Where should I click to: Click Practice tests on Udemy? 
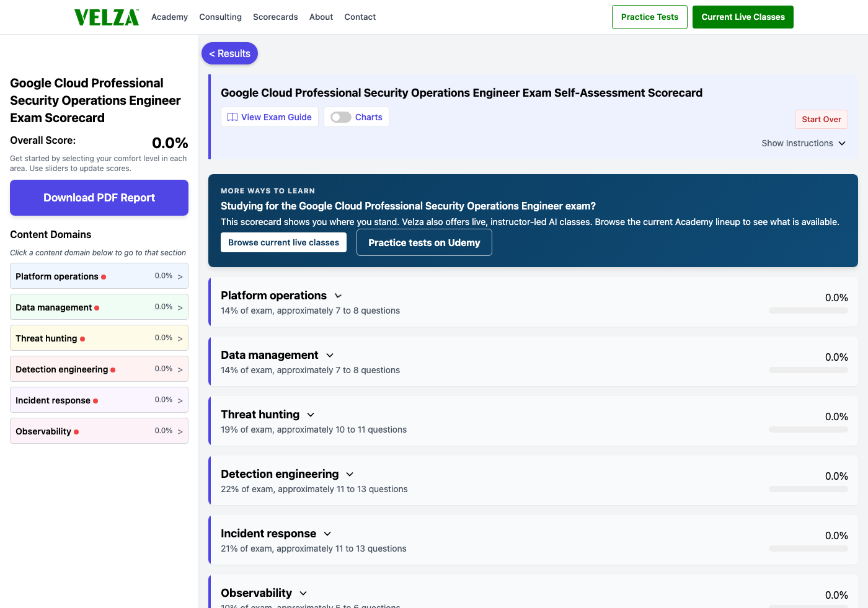[424, 242]
